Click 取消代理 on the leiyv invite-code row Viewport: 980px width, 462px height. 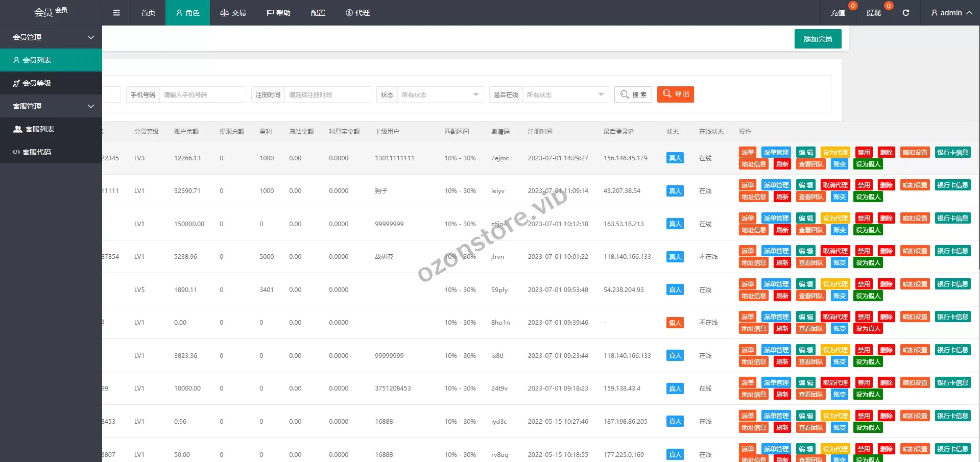pos(835,185)
